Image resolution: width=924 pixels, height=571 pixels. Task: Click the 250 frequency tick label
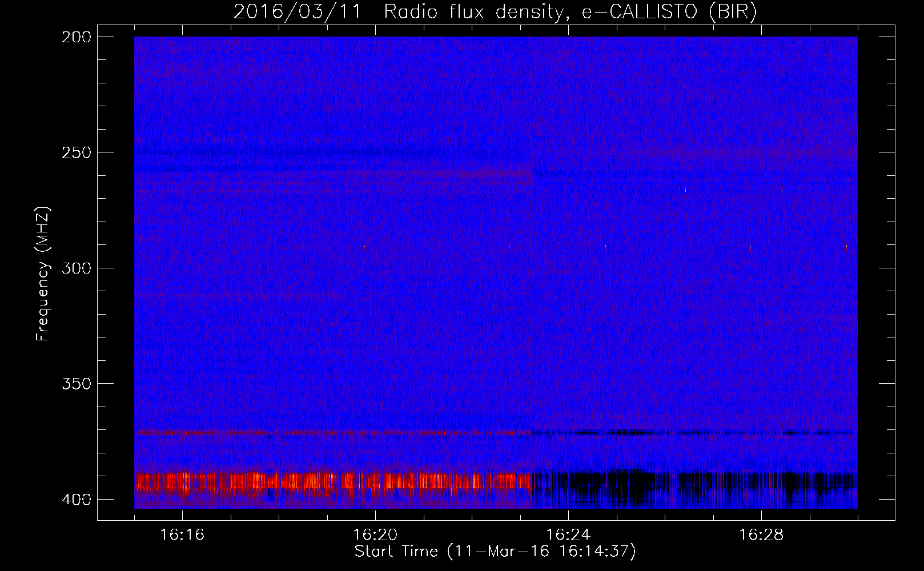point(77,152)
